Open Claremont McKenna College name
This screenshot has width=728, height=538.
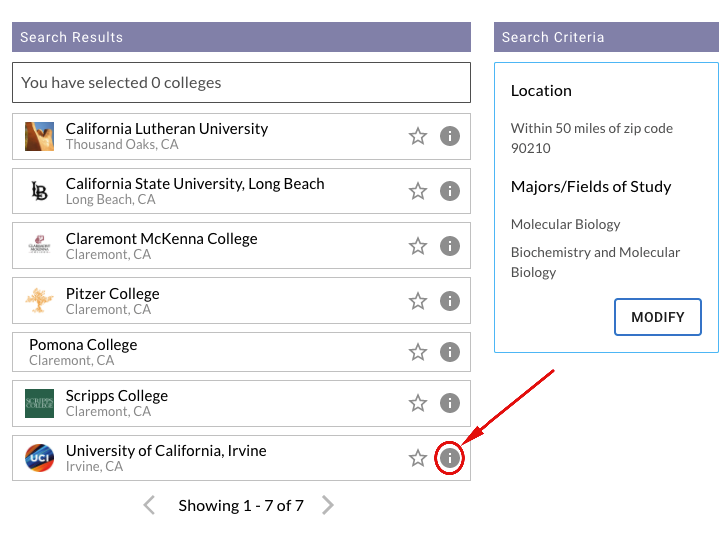click(162, 239)
